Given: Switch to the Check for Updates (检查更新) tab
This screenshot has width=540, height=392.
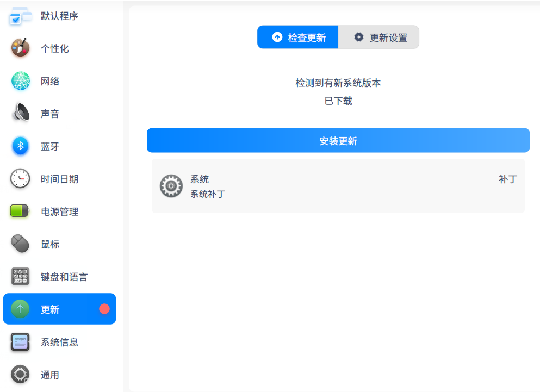Looking at the screenshot, I should click(298, 38).
